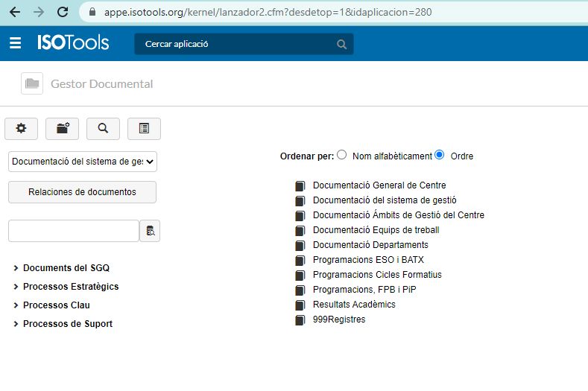The image size is (588, 391).
Task: Expand Processos de Suport tree node
Action: pyautogui.click(x=67, y=324)
